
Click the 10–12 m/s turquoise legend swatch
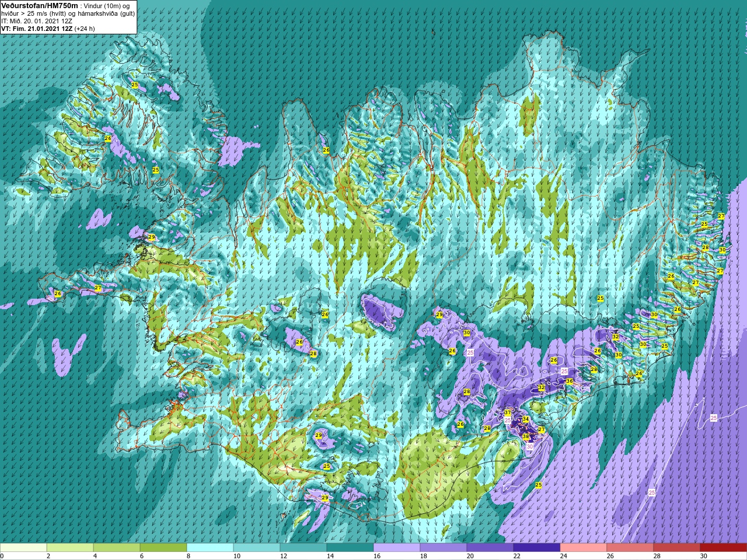[x=257, y=548]
